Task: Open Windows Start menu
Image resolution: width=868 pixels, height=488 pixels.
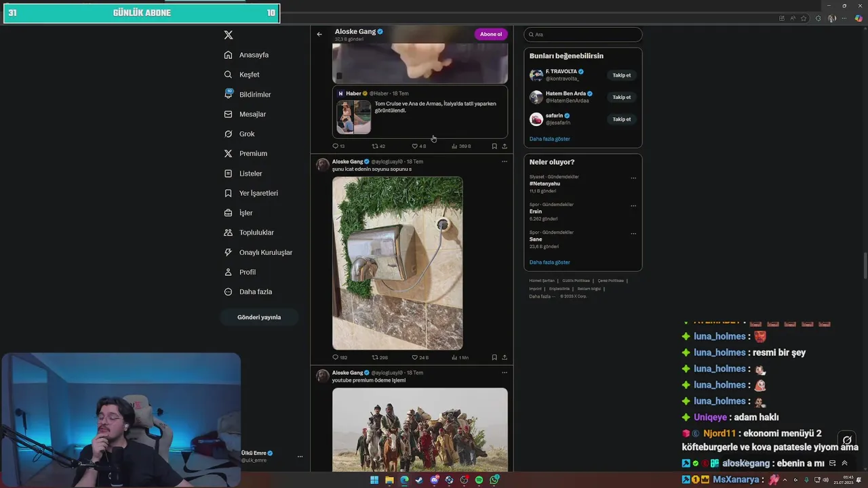Action: [374, 480]
